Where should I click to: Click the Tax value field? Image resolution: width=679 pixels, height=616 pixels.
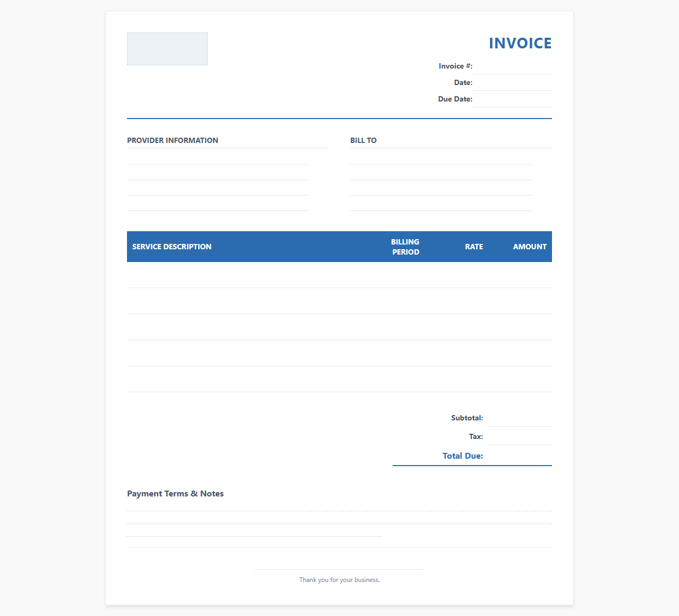tap(520, 437)
